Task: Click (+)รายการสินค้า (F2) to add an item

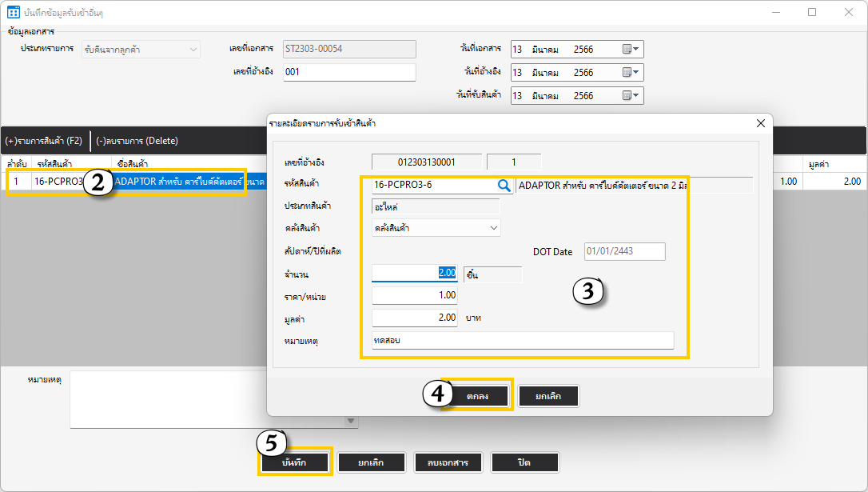Action: tap(44, 141)
